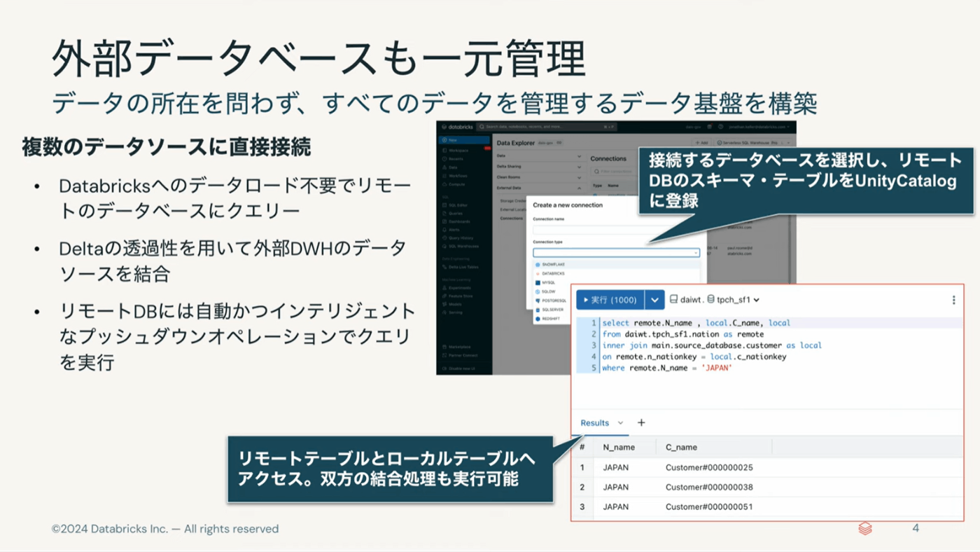This screenshot has height=552, width=980.
Task: Select cell Customer#000000038
Action: tap(709, 487)
